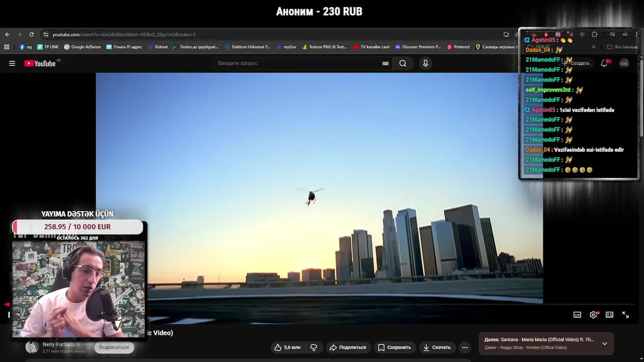Click the Agshin05 1cisi vəzifədən chat message
Viewport: 644px width, 362px height.
(x=570, y=110)
